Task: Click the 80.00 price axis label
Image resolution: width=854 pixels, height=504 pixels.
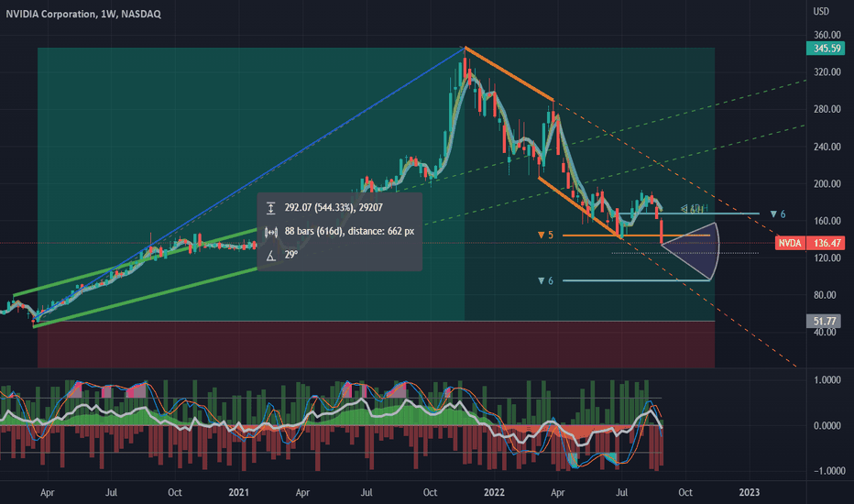Action: [825, 295]
